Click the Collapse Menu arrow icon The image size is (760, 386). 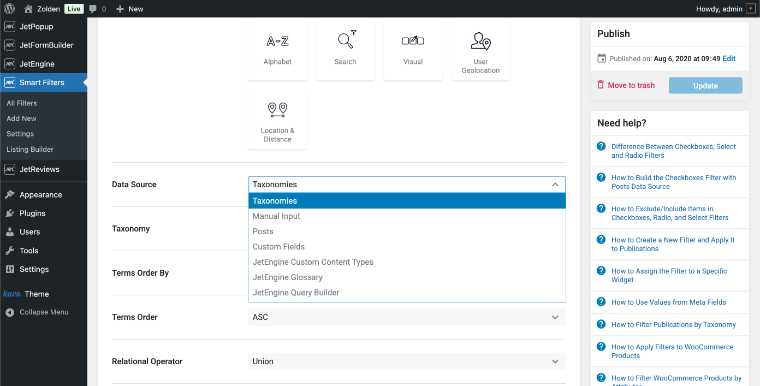pos(10,312)
